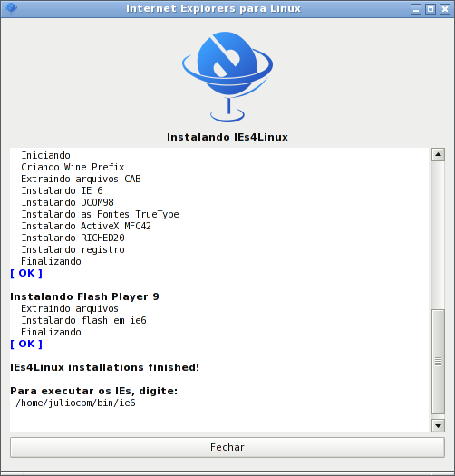Click the 'Instalando registro' line
Screen dimensions: 455x476
[x=73, y=250]
